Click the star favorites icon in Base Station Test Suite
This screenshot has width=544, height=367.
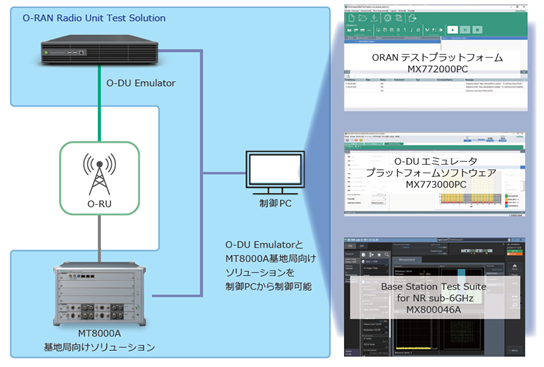click(379, 255)
